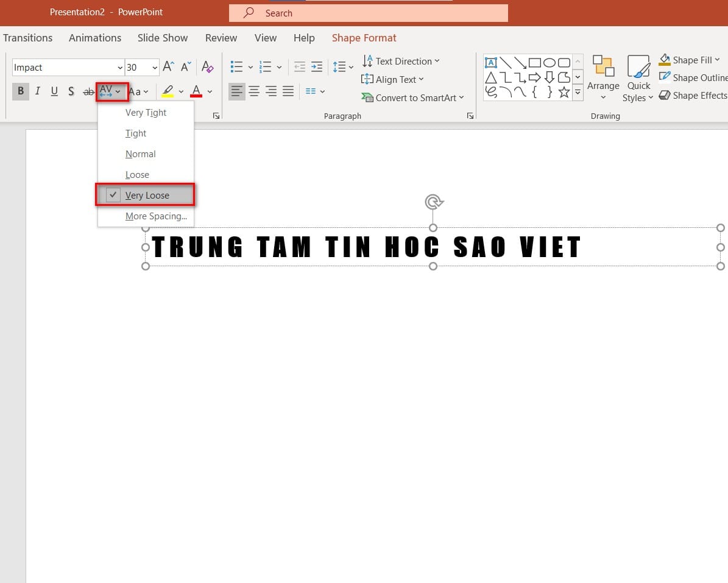Select the Down Arrow shape
Viewport: 728px width, 583px height.
pyautogui.click(x=550, y=77)
